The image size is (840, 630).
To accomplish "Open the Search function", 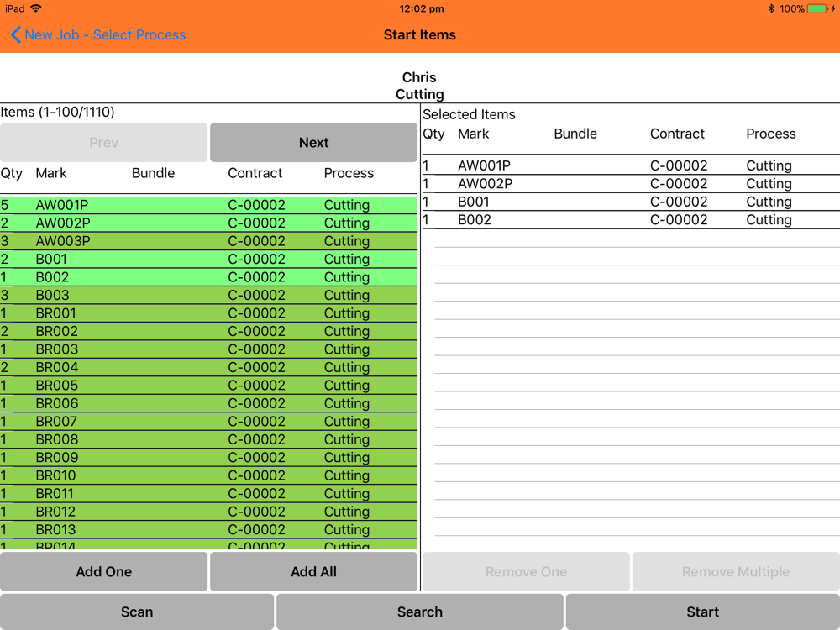I will [419, 612].
